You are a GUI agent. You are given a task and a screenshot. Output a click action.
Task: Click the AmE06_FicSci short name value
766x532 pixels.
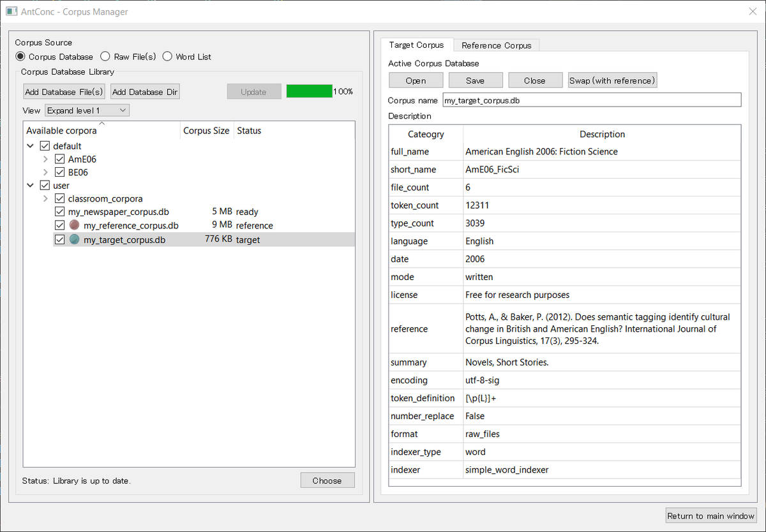pyautogui.click(x=492, y=170)
